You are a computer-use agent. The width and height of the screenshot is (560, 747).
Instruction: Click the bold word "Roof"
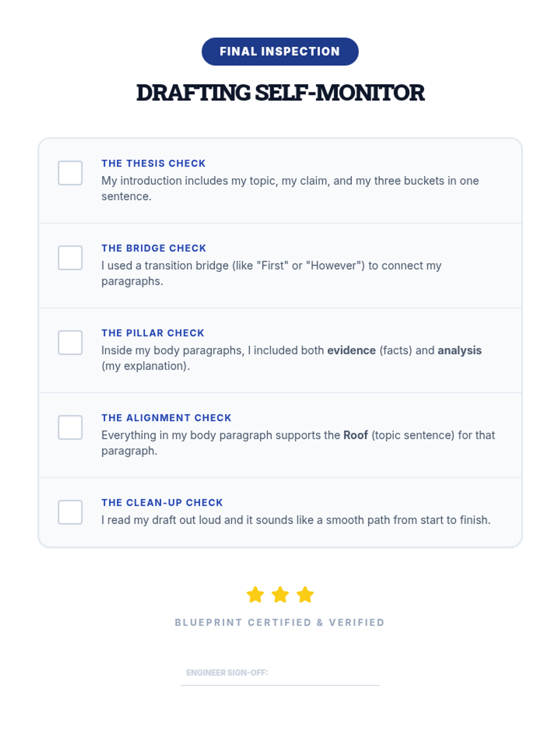coord(356,435)
